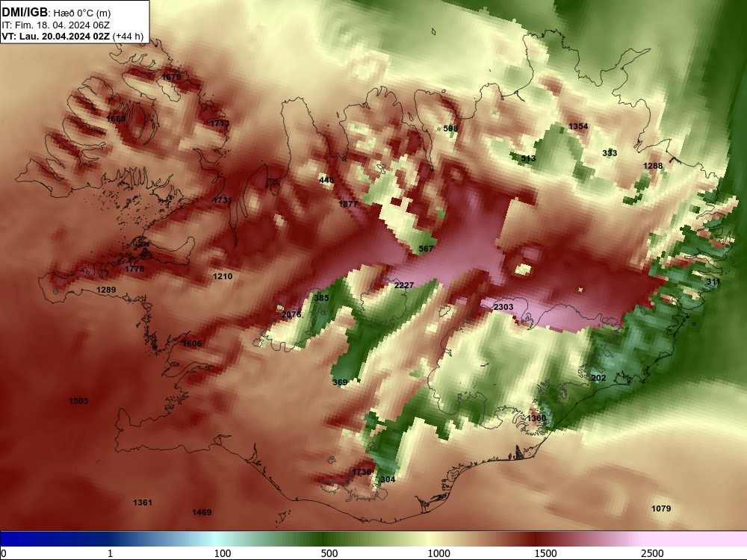747x560 pixels.
Task: Click the 0 label on the color scale
Action: (4, 553)
